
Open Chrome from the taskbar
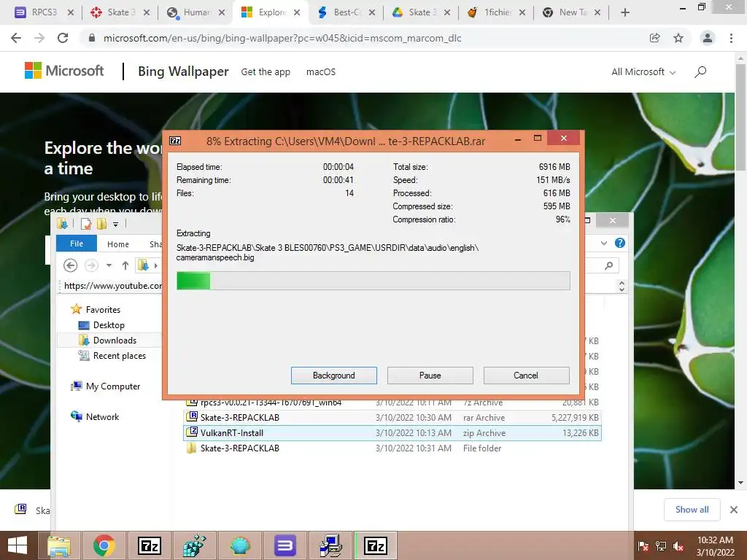coord(104,545)
